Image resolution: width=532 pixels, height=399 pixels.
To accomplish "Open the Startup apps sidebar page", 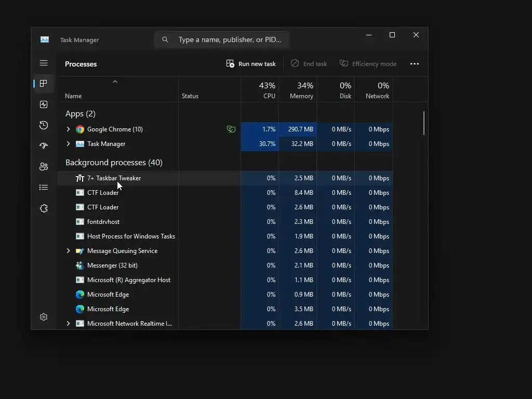I will click(x=44, y=146).
